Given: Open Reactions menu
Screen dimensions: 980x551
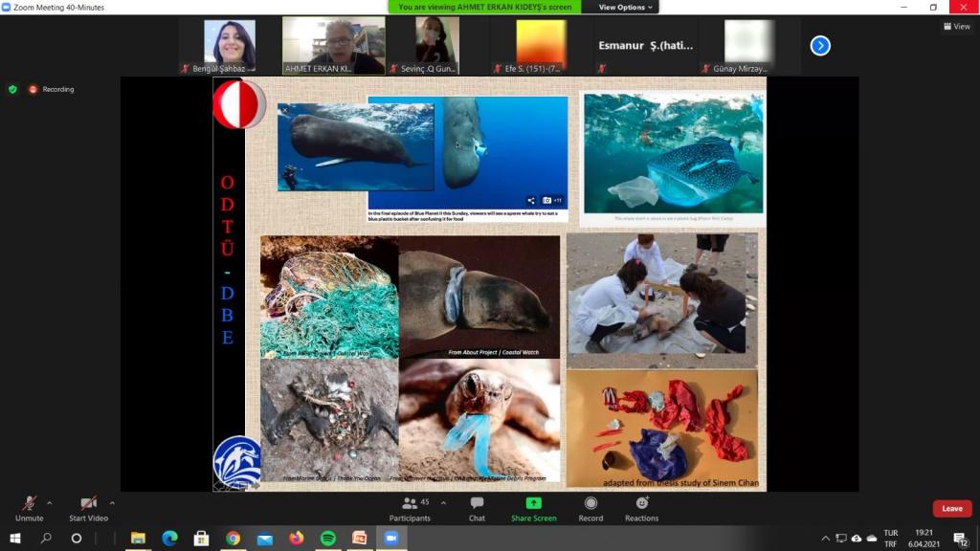Looking at the screenshot, I should pos(642,509).
